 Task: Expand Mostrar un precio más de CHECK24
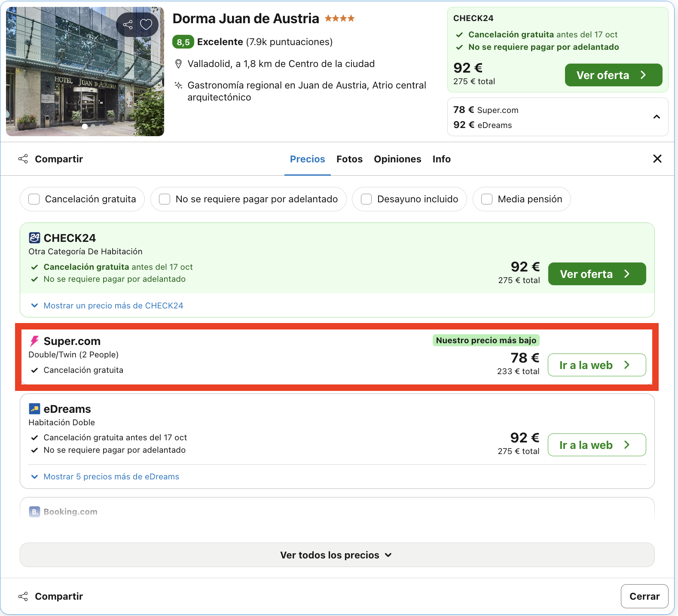[107, 305]
